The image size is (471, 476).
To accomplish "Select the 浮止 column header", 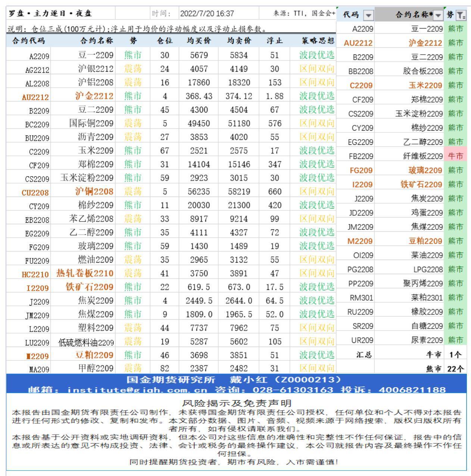I will click(275, 41).
